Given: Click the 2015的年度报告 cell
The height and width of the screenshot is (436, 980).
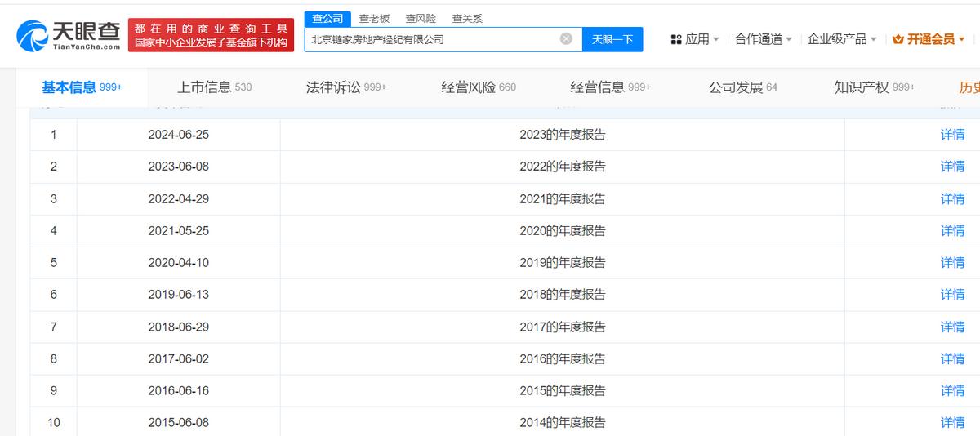Looking at the screenshot, I should tap(563, 391).
